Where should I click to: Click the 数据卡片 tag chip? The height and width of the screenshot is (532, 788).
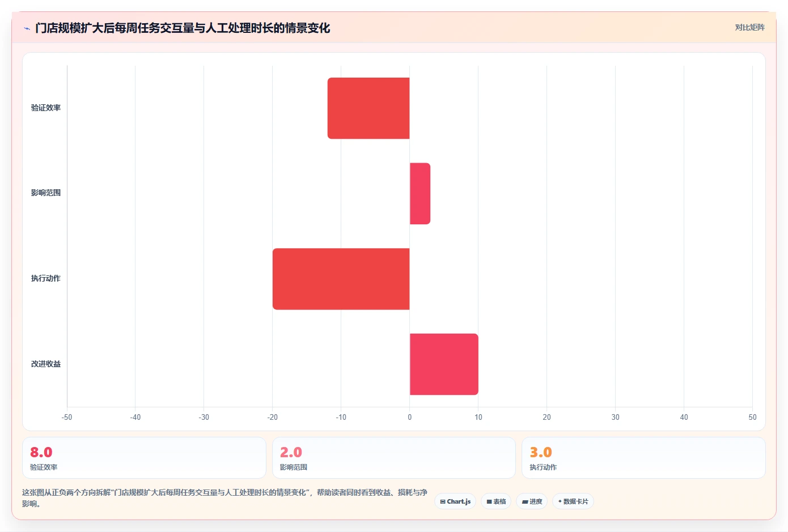click(x=573, y=501)
